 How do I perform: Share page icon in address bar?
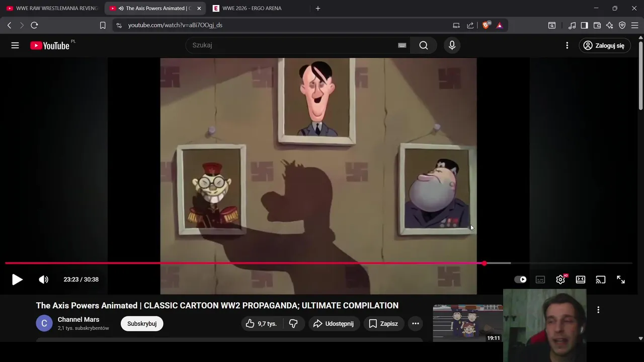click(x=470, y=25)
